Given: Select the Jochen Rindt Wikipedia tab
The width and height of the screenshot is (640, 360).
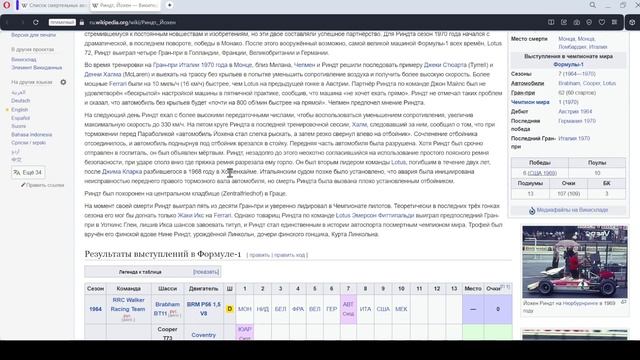Looking at the screenshot, I should (x=125, y=5).
